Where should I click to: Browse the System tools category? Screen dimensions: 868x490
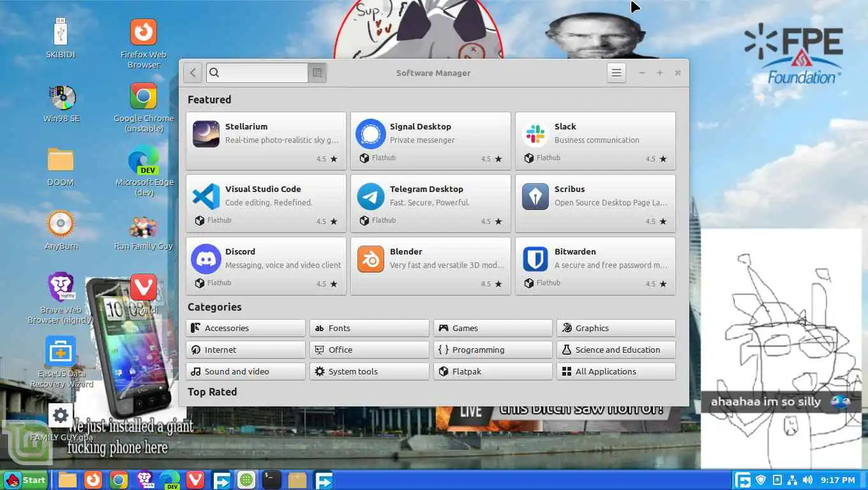(370, 371)
